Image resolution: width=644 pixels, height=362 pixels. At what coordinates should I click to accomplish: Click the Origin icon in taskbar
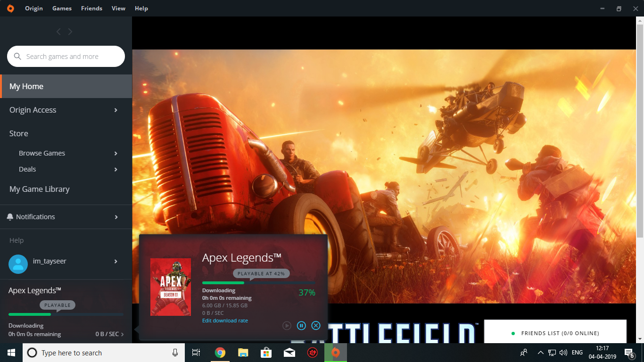pyautogui.click(x=335, y=353)
